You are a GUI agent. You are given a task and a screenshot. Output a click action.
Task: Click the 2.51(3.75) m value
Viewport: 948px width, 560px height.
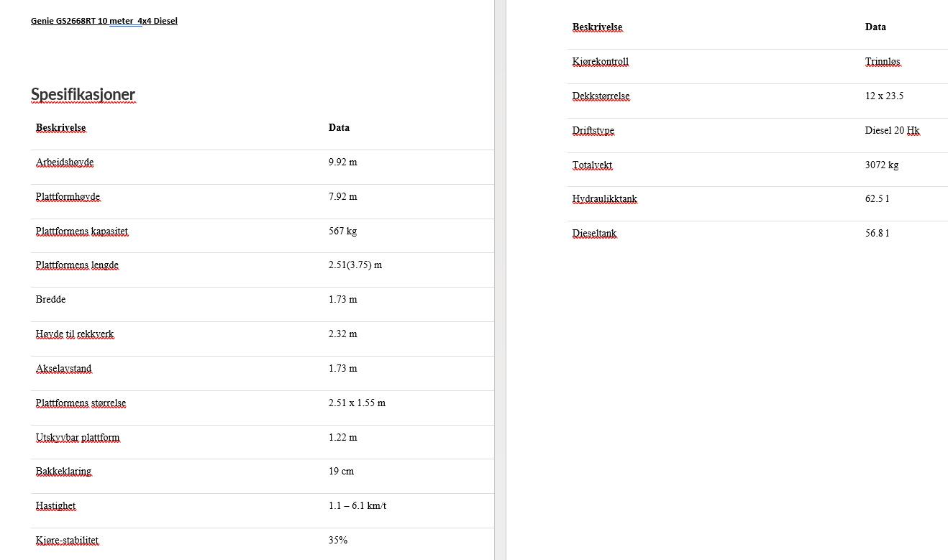point(355,265)
